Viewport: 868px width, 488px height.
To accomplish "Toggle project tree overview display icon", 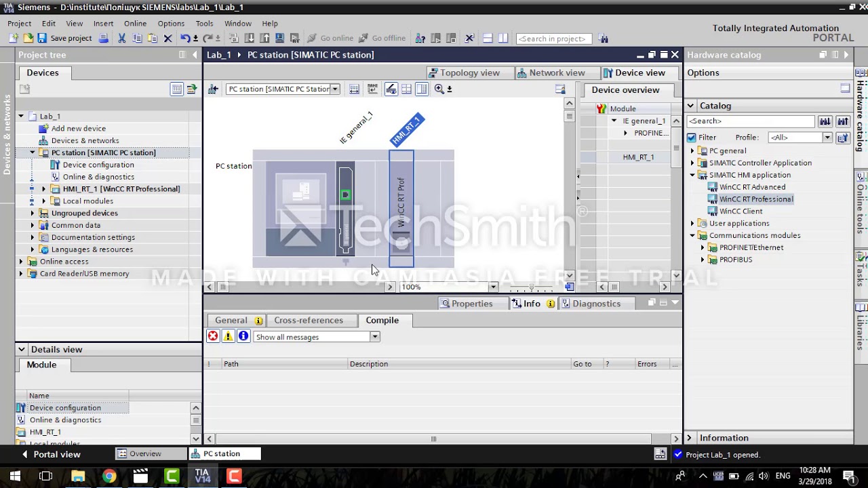I will click(x=176, y=89).
